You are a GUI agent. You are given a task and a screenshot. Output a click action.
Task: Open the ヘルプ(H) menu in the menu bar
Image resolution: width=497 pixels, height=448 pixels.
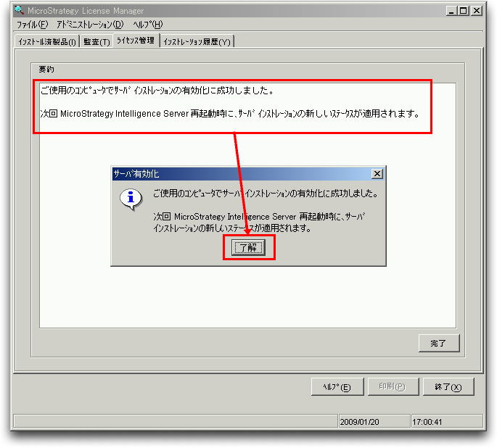point(148,24)
